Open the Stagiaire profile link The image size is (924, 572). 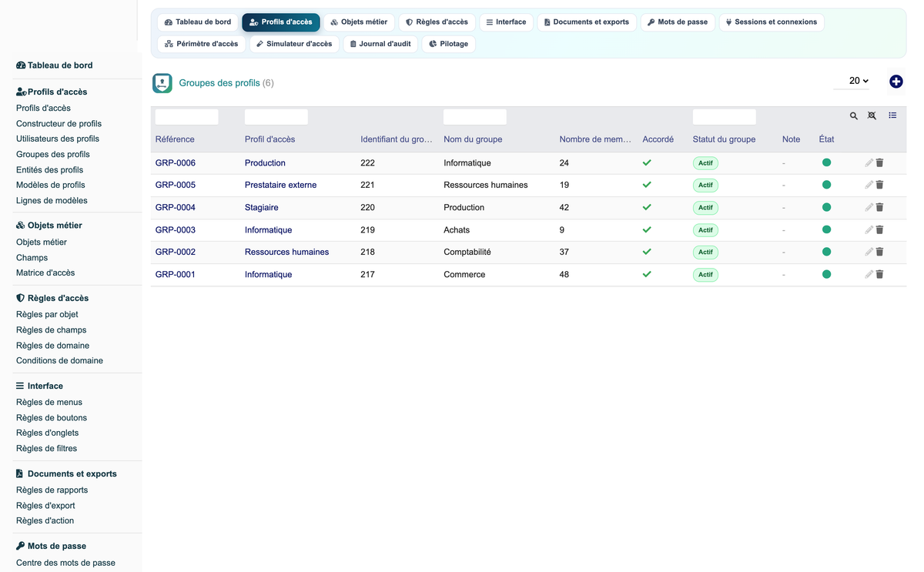262,208
